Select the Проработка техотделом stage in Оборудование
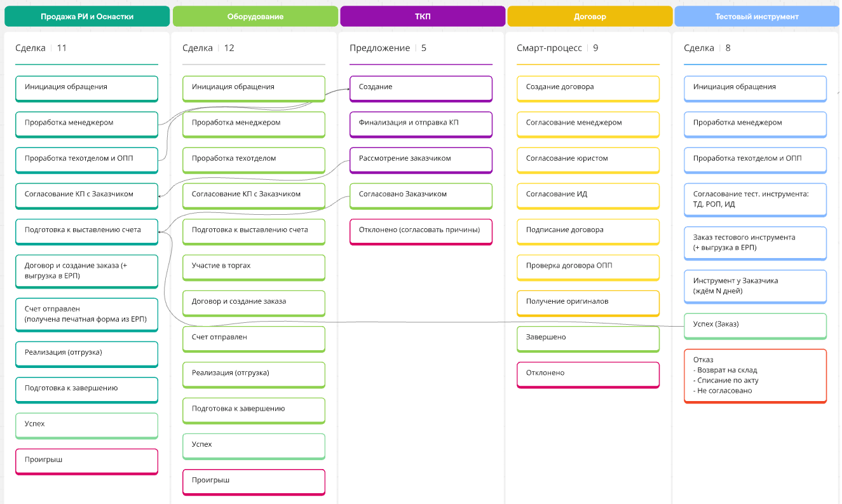This screenshot has width=842, height=504. (x=254, y=159)
